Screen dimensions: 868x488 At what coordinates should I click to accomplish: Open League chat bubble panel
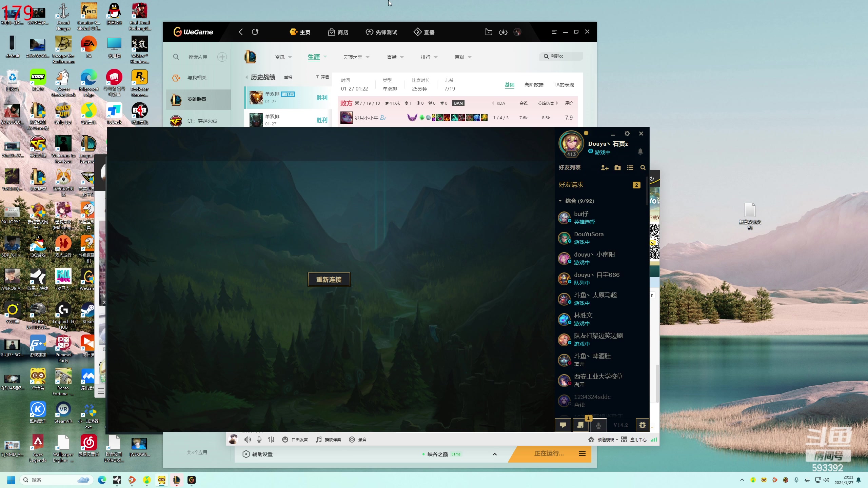click(563, 425)
